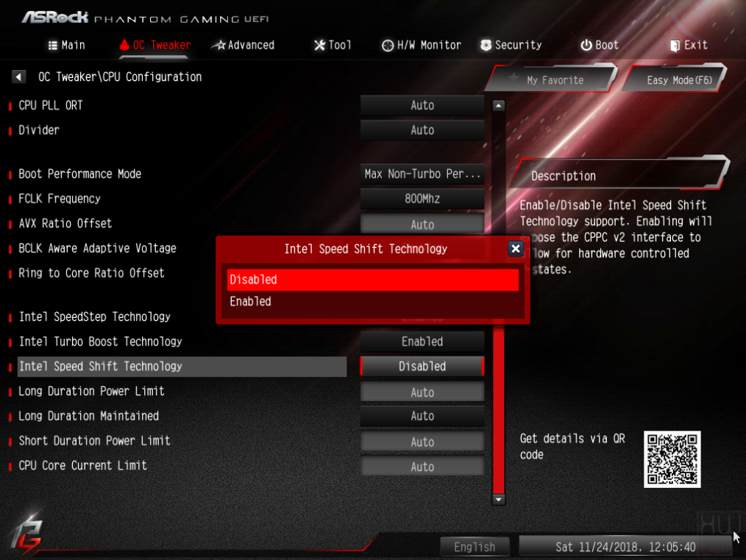The width and height of the screenshot is (746, 560).
Task: Click the red vertical scrollbar thumb
Action: 498,409
